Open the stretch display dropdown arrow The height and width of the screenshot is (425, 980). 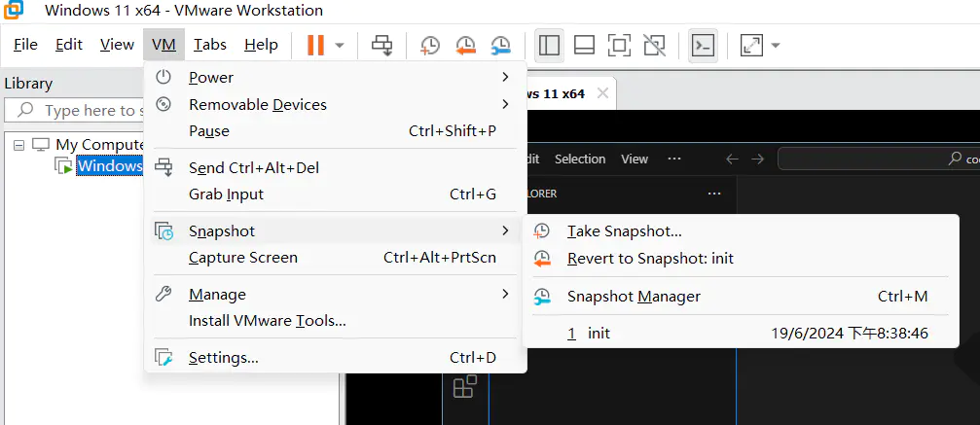click(776, 45)
